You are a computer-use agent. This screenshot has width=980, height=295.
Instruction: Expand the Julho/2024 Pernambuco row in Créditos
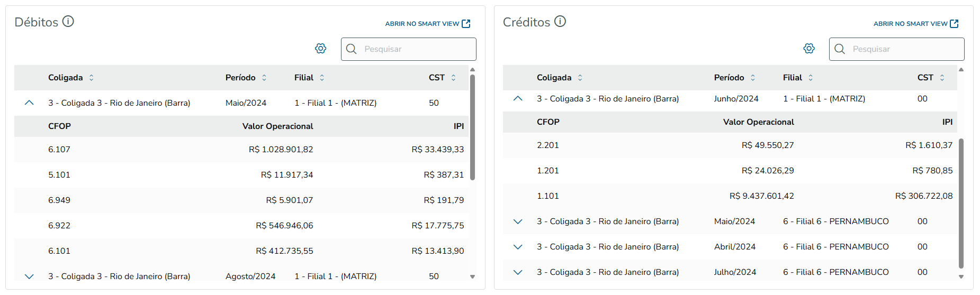518,272
